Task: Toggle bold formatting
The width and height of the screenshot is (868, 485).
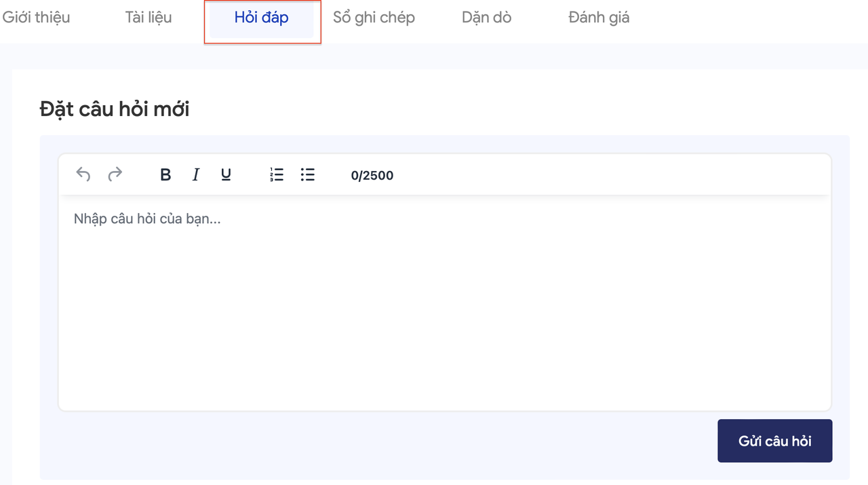Action: pos(165,175)
